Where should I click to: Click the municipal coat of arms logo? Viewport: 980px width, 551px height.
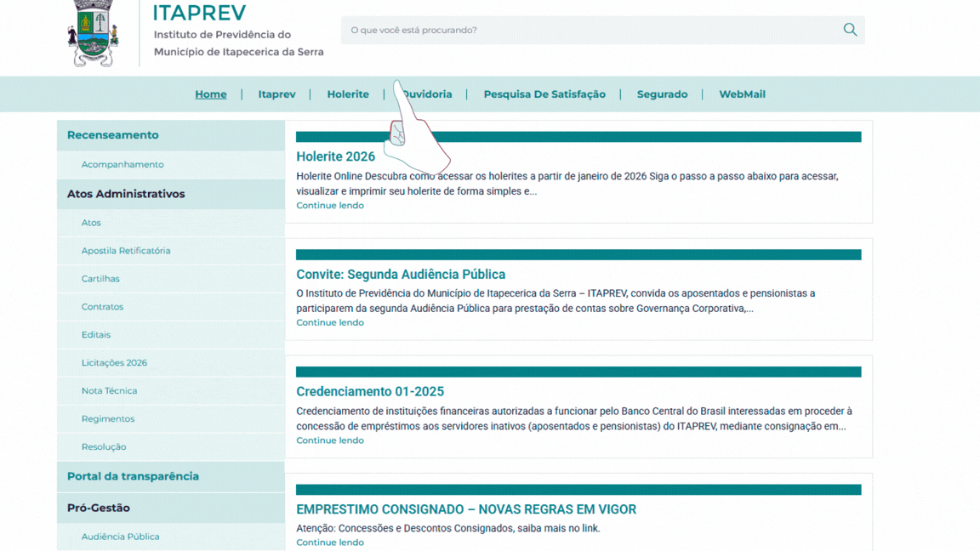click(93, 34)
